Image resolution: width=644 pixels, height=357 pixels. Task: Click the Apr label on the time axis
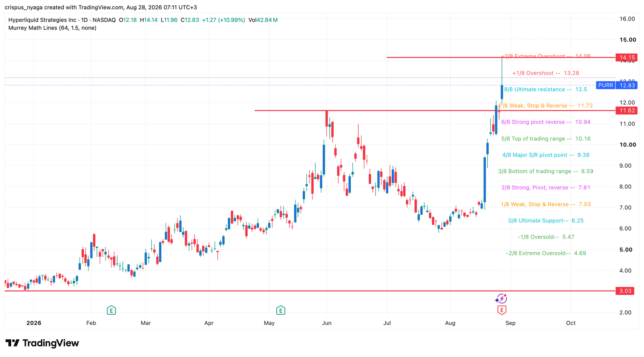click(209, 323)
